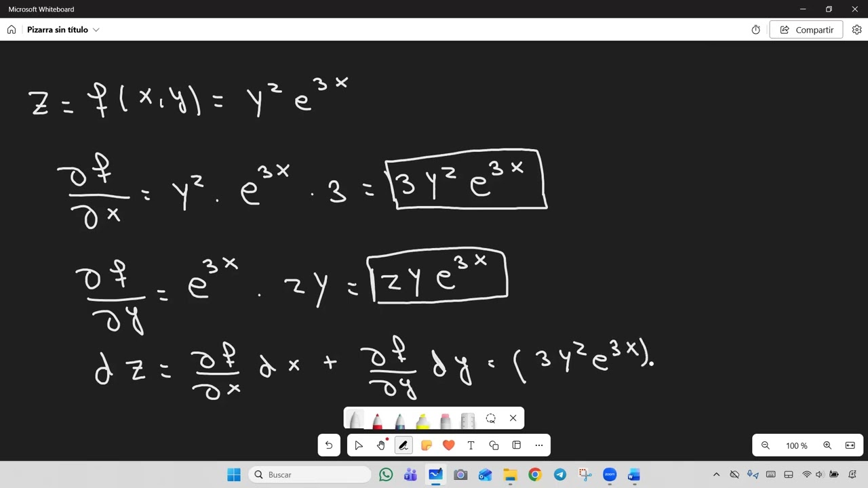Add a sticky note
This screenshot has height=488, width=868.
[x=426, y=445]
